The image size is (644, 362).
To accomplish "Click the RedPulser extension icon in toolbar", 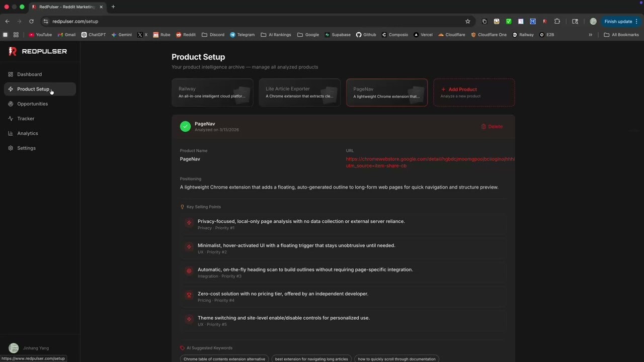I will (x=545, y=21).
